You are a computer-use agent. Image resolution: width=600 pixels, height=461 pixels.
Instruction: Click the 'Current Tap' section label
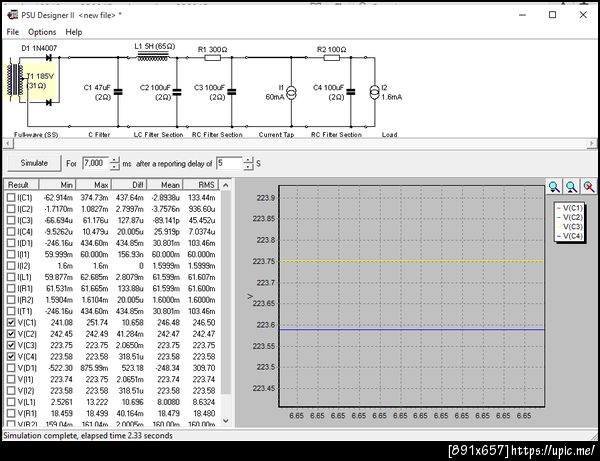(x=276, y=135)
